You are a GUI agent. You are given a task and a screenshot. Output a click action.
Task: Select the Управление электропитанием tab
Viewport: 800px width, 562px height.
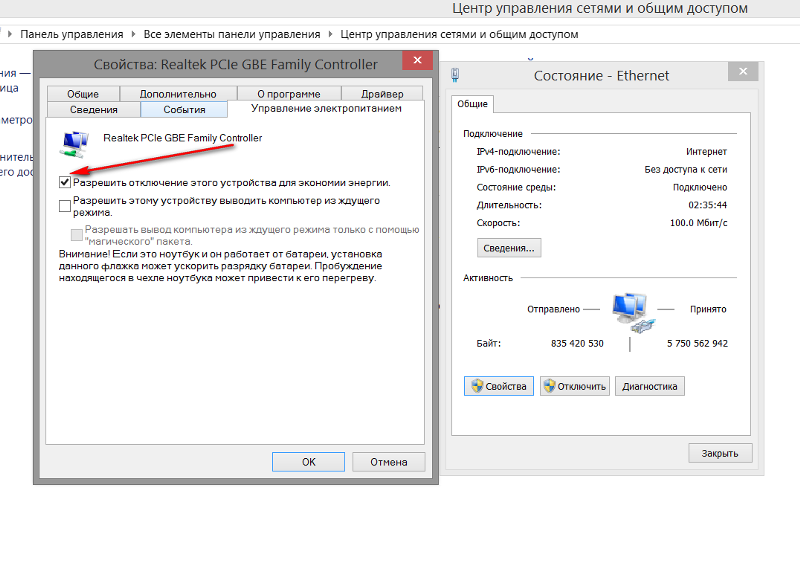(x=326, y=108)
